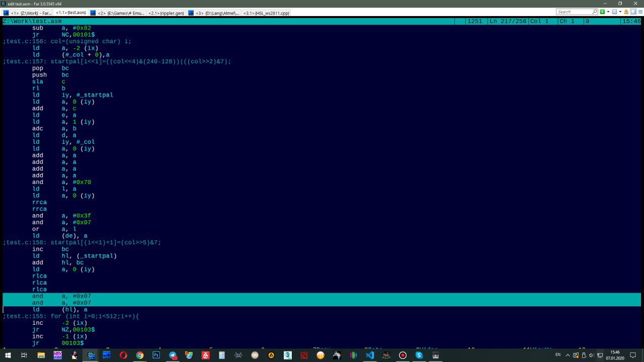Click the 'jr NC,00101$' line
644x362 pixels.
[64, 35]
